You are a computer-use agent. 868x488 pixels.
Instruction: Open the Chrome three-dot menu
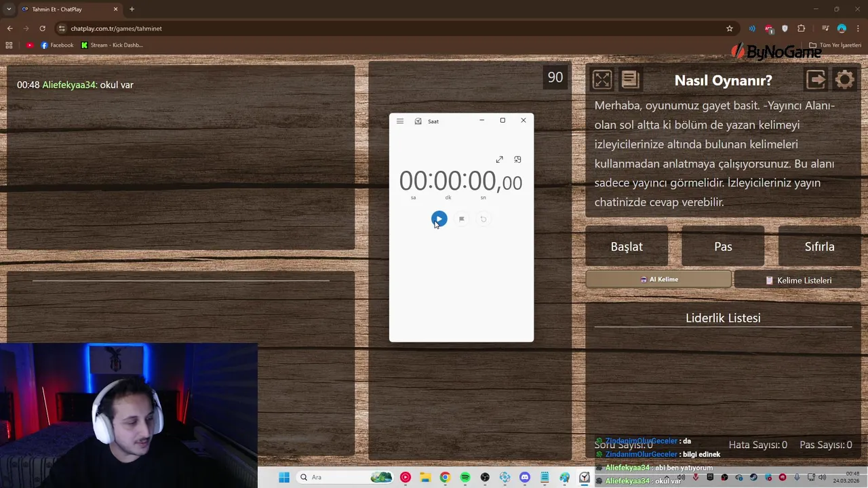pos(858,28)
